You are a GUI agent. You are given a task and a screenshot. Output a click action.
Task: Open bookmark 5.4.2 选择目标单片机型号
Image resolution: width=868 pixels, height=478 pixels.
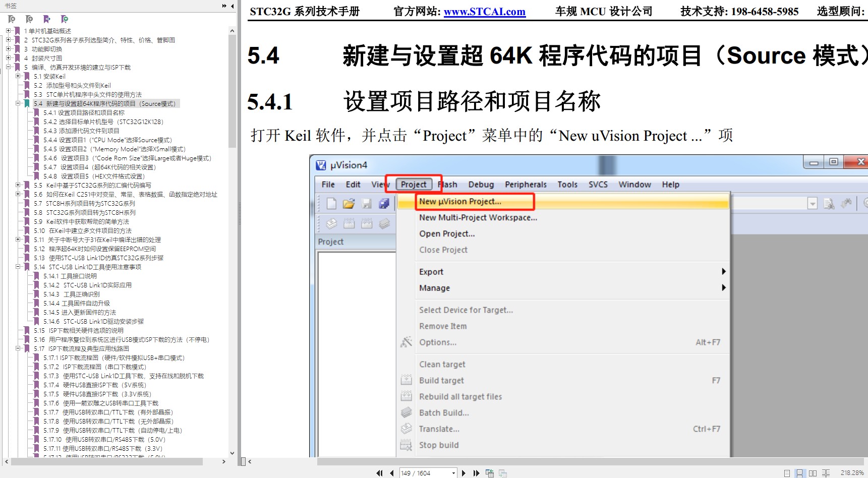(103, 122)
